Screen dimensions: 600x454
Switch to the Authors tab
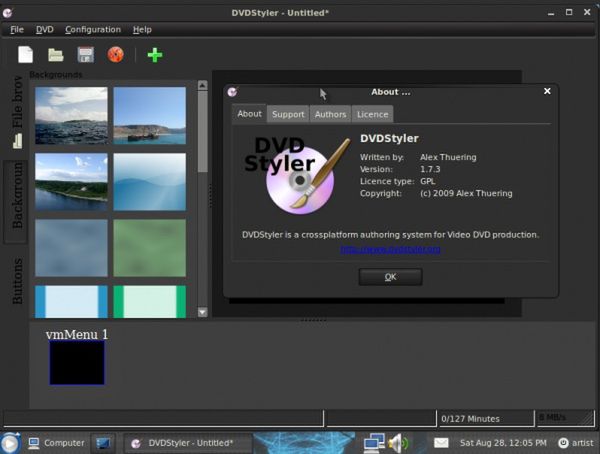331,114
